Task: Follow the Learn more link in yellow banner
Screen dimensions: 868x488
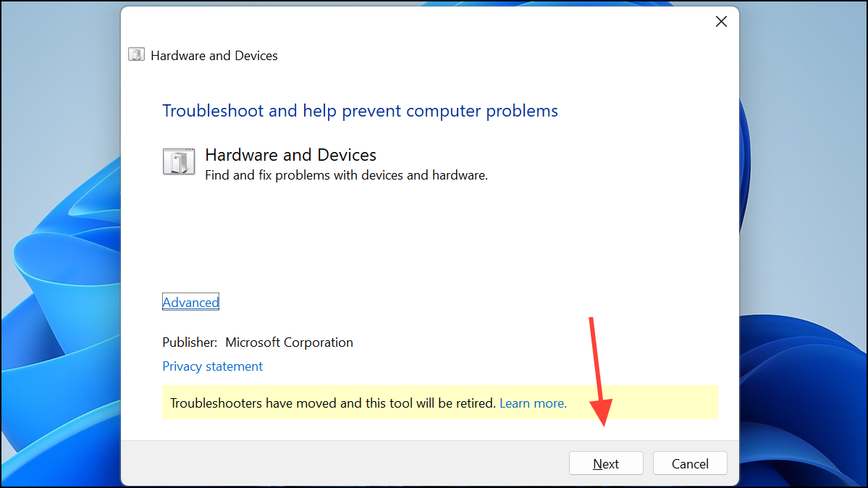Action: (533, 403)
